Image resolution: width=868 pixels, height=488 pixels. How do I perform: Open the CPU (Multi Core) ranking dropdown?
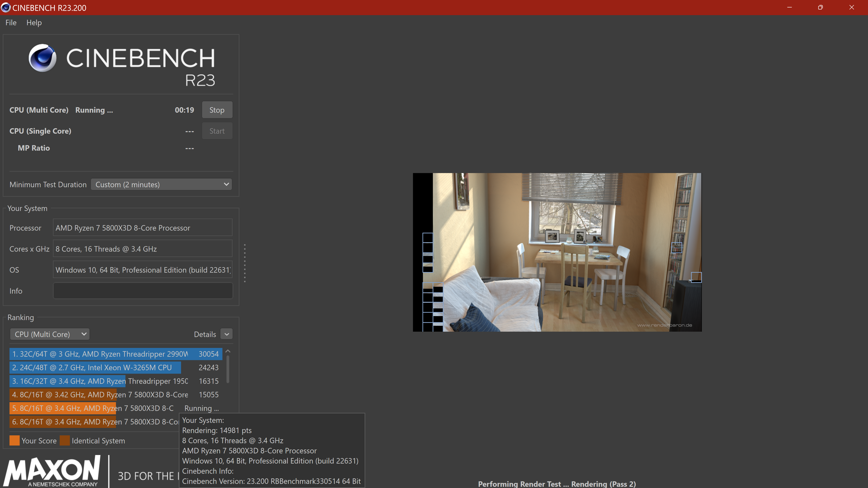[x=50, y=334]
